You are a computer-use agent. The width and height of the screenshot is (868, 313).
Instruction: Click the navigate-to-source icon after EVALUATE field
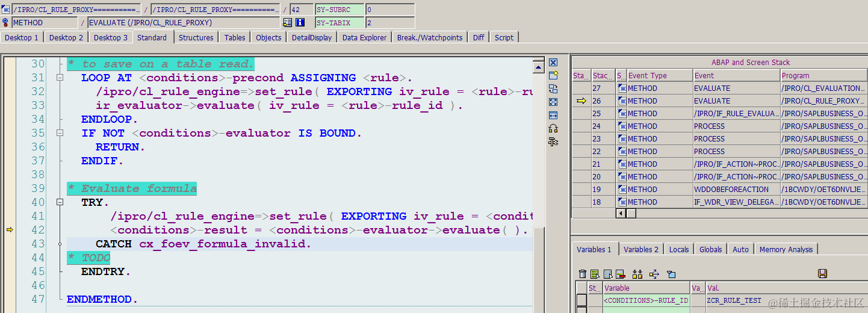point(288,23)
